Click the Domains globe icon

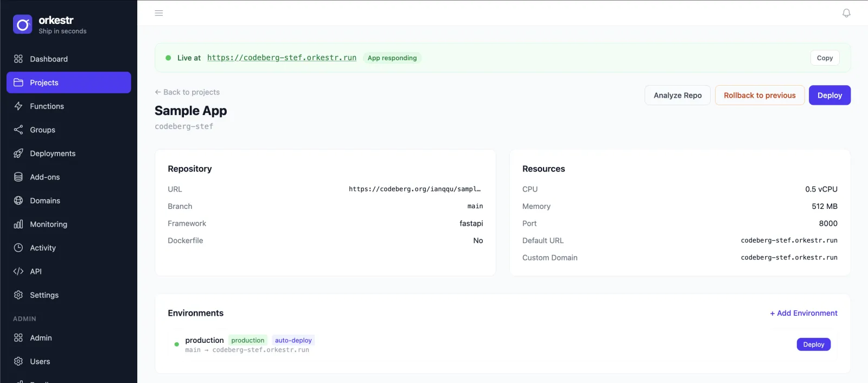click(18, 201)
